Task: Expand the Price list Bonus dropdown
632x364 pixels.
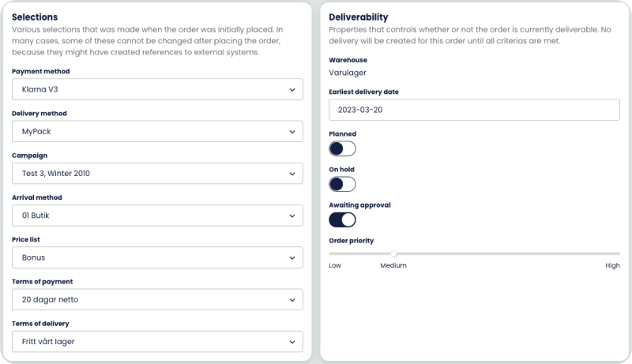Action: (x=157, y=257)
